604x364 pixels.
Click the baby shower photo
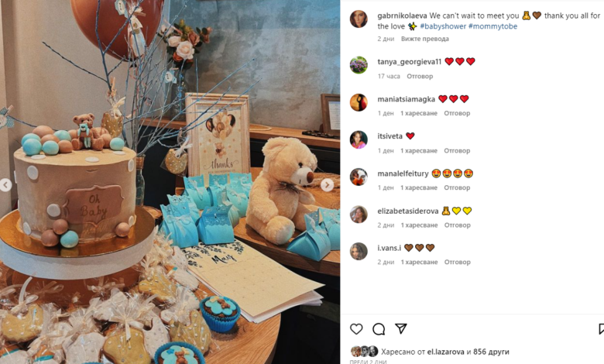pyautogui.click(x=170, y=182)
